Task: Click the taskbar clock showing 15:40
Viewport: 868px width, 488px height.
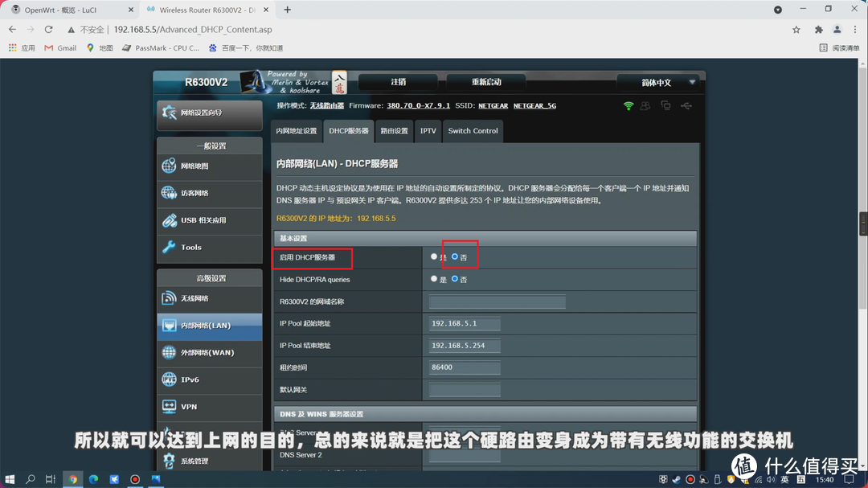Action: [825, 480]
